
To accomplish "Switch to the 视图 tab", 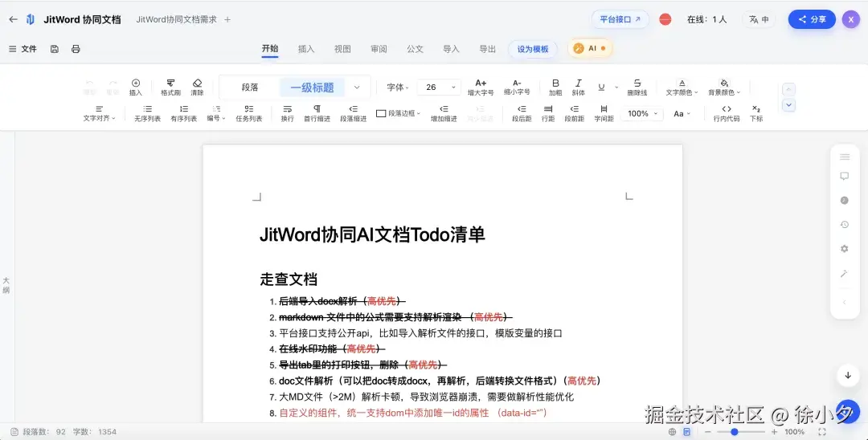I will [342, 49].
